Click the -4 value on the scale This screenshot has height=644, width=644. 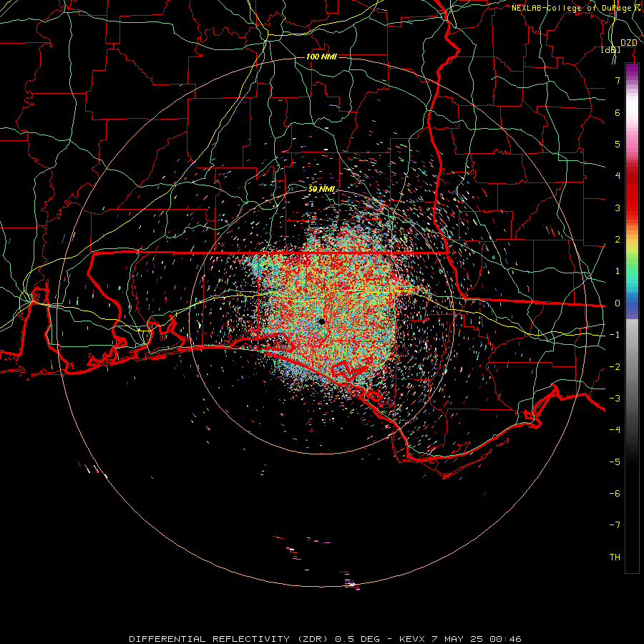click(615, 430)
